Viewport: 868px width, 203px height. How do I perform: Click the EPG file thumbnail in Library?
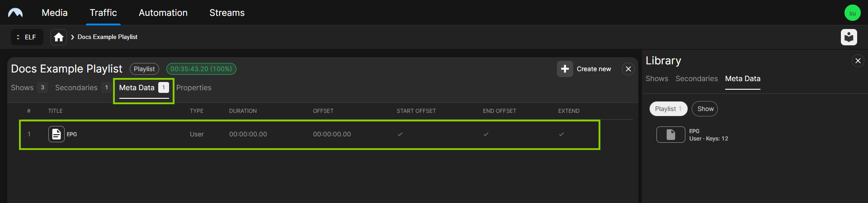(x=670, y=135)
